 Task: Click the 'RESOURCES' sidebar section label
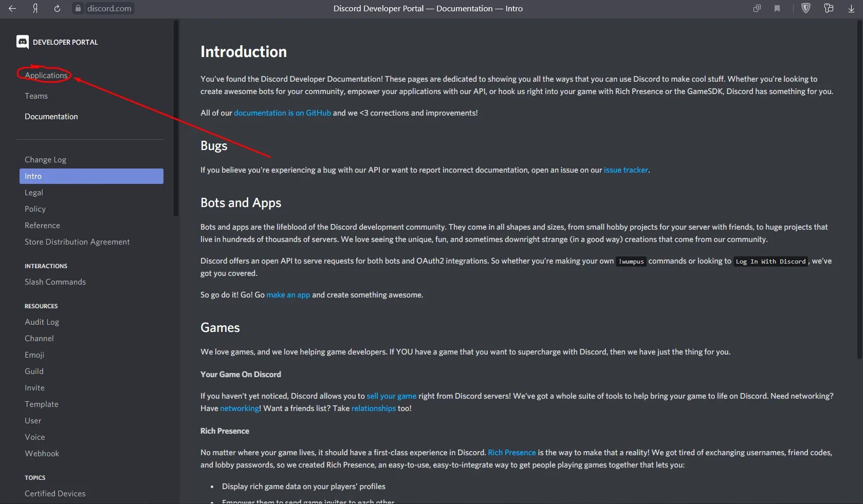(x=41, y=306)
